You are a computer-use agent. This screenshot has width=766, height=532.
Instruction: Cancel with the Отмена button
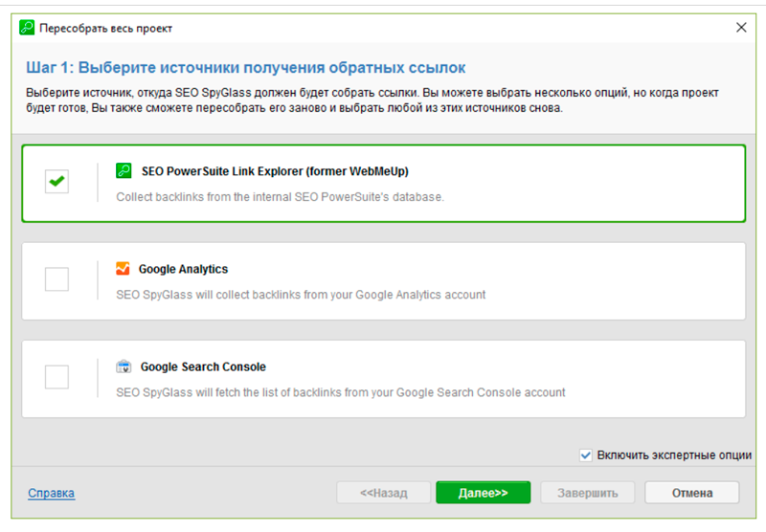[x=692, y=493]
